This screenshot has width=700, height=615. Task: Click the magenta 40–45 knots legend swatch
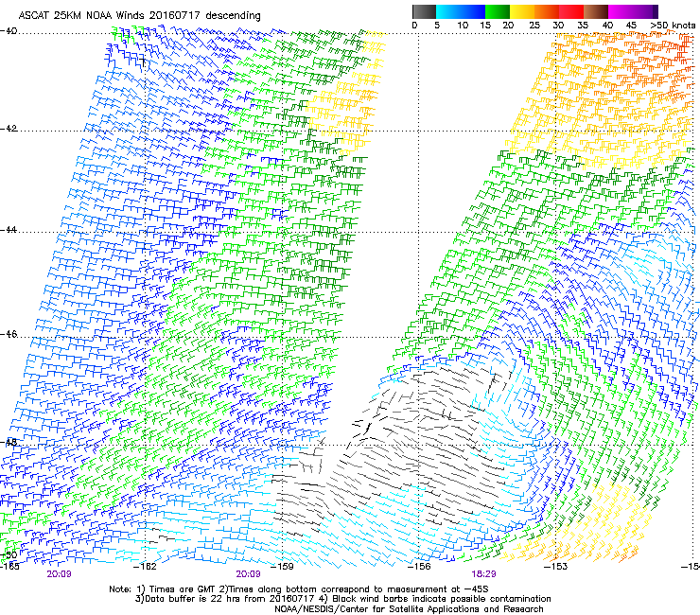[x=621, y=11]
